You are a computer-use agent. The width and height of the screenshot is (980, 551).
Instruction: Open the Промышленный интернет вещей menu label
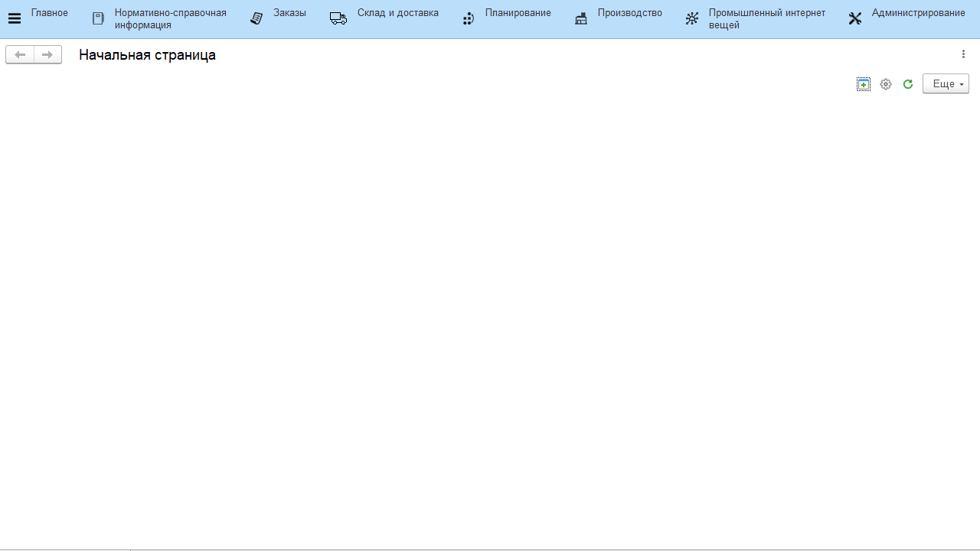click(x=766, y=18)
